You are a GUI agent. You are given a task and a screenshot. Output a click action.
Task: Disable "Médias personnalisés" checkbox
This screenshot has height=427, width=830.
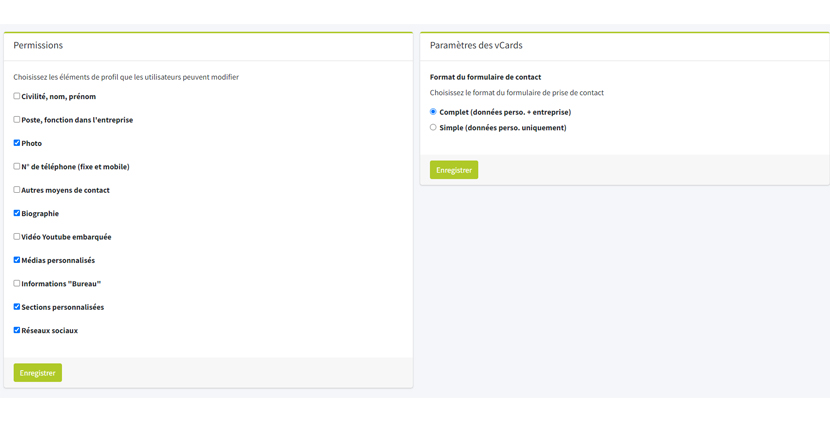(x=17, y=260)
